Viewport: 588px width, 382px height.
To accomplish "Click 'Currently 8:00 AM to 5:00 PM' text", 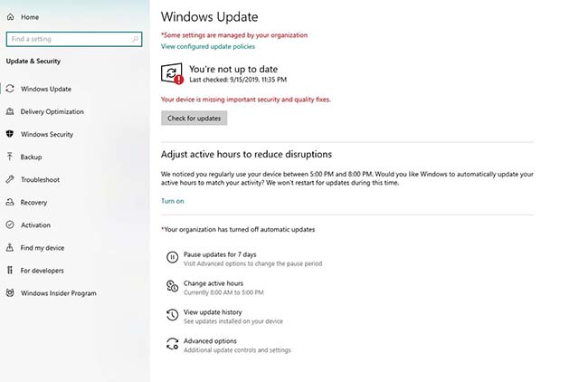I will click(x=223, y=292).
